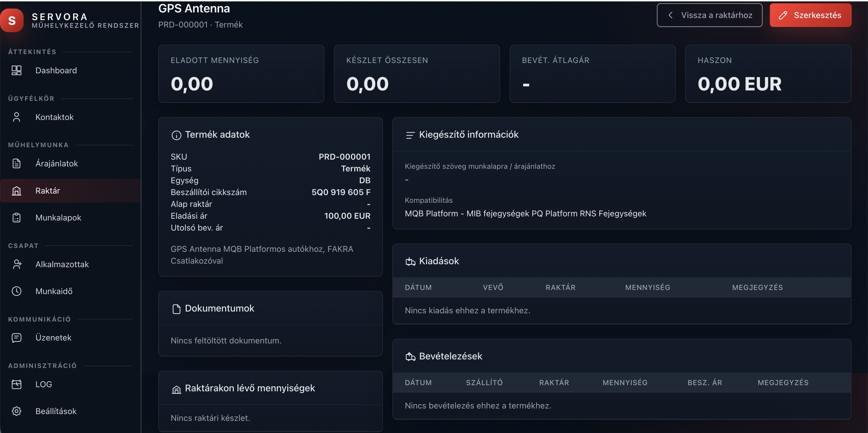This screenshot has width=868, height=433.
Task: Open Munkaidő menu item
Action: [71, 291]
